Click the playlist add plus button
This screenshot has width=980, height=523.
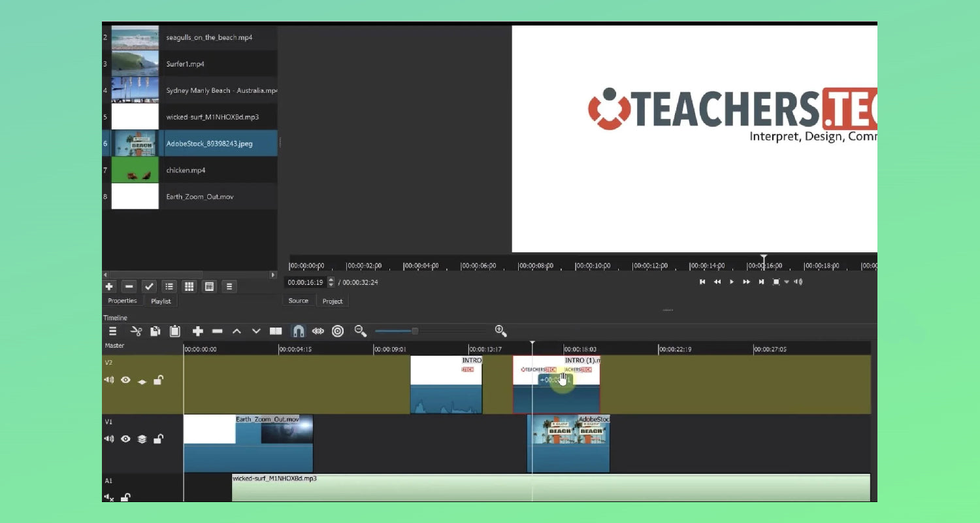coord(109,286)
